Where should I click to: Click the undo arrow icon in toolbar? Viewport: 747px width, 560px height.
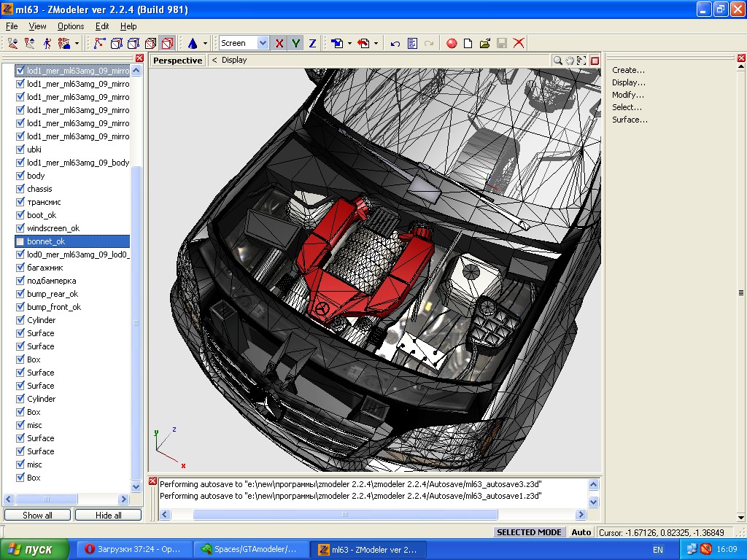[x=395, y=44]
